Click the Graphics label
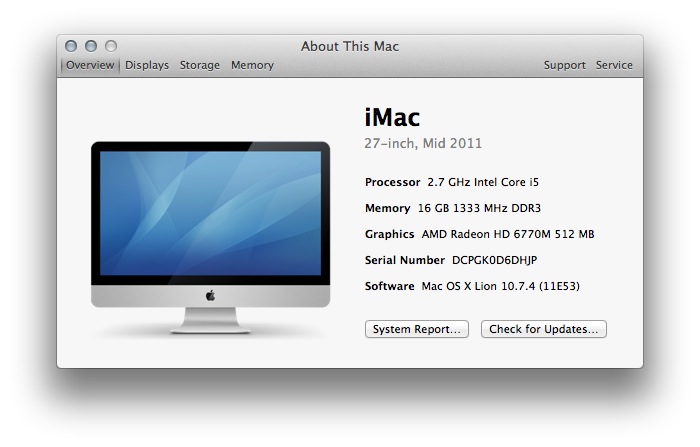The image size is (700, 447). coord(389,234)
